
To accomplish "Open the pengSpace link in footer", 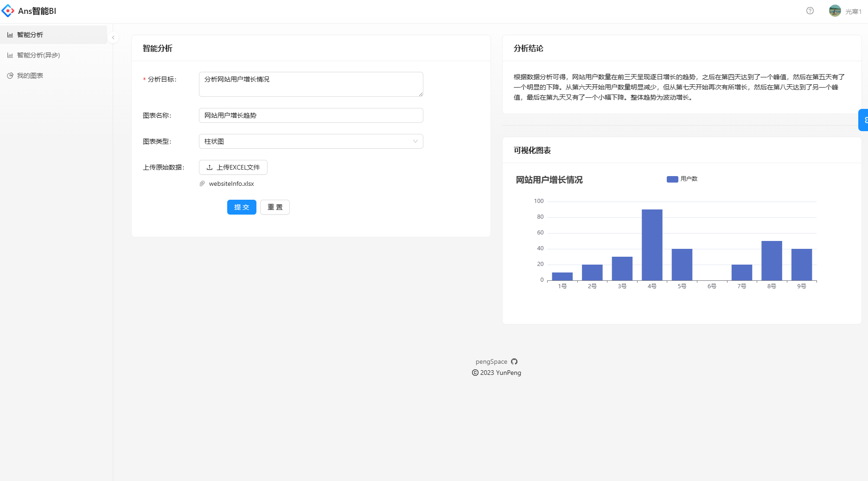I will pos(491,361).
